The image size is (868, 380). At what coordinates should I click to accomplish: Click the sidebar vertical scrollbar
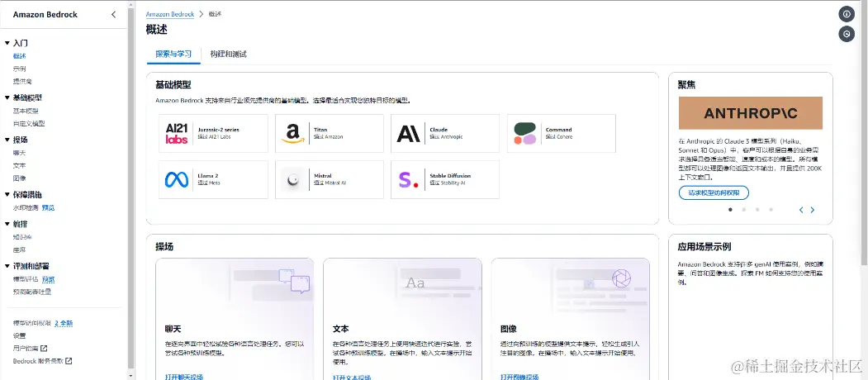[130, 188]
